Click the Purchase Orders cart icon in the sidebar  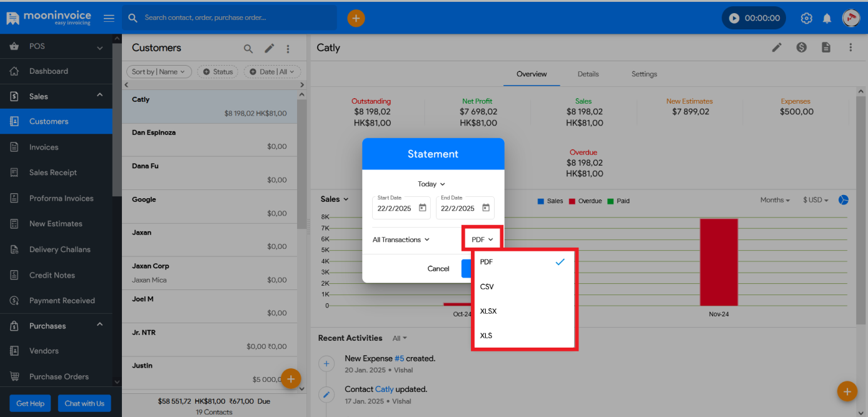(x=14, y=377)
